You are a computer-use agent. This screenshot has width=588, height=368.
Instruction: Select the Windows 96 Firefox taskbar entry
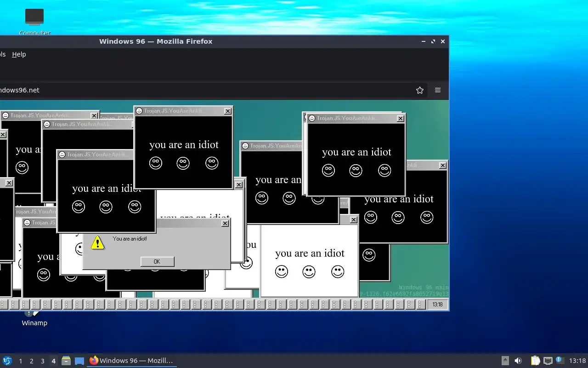click(132, 361)
